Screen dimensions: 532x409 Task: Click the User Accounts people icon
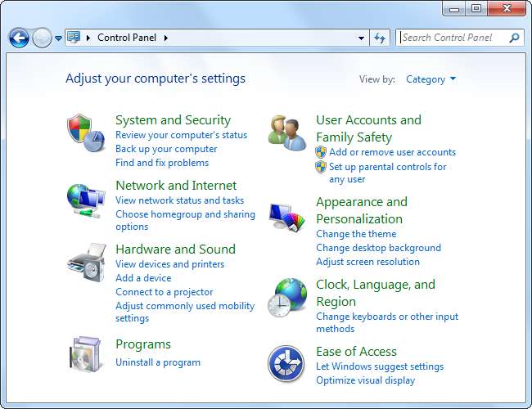click(x=287, y=133)
